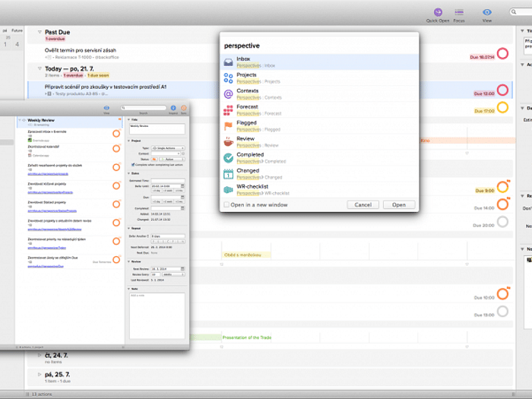Choose the Projects perspective icon

coord(229,78)
